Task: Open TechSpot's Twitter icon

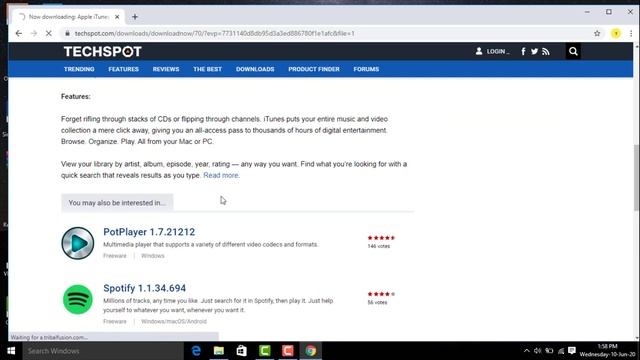Action: 534,51
